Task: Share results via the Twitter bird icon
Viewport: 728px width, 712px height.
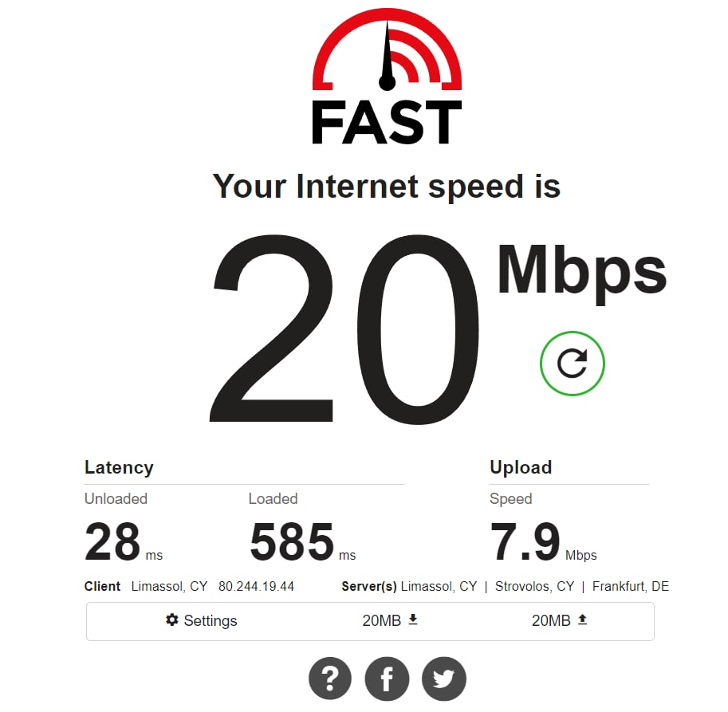Action: pyautogui.click(x=444, y=679)
